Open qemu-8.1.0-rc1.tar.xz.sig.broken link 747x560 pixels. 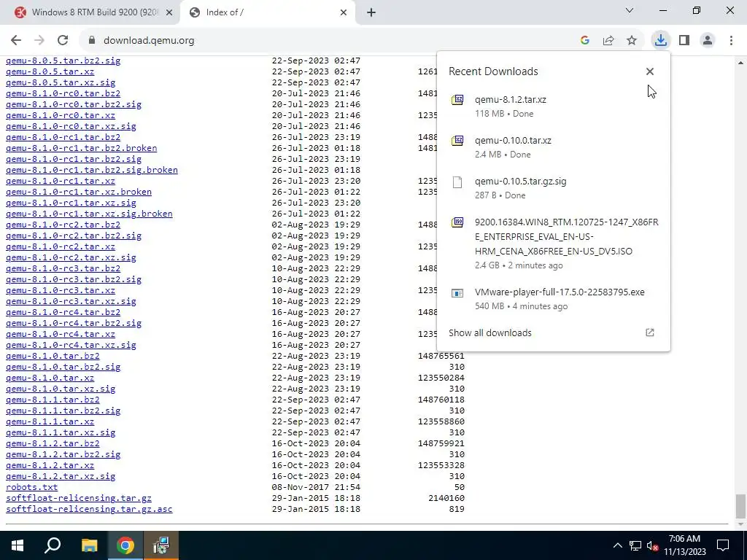click(89, 214)
